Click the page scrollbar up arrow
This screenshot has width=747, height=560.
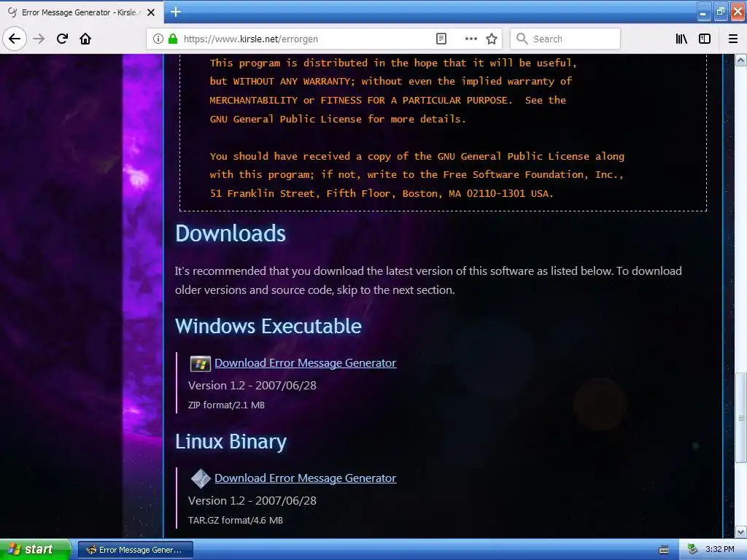[741, 60]
